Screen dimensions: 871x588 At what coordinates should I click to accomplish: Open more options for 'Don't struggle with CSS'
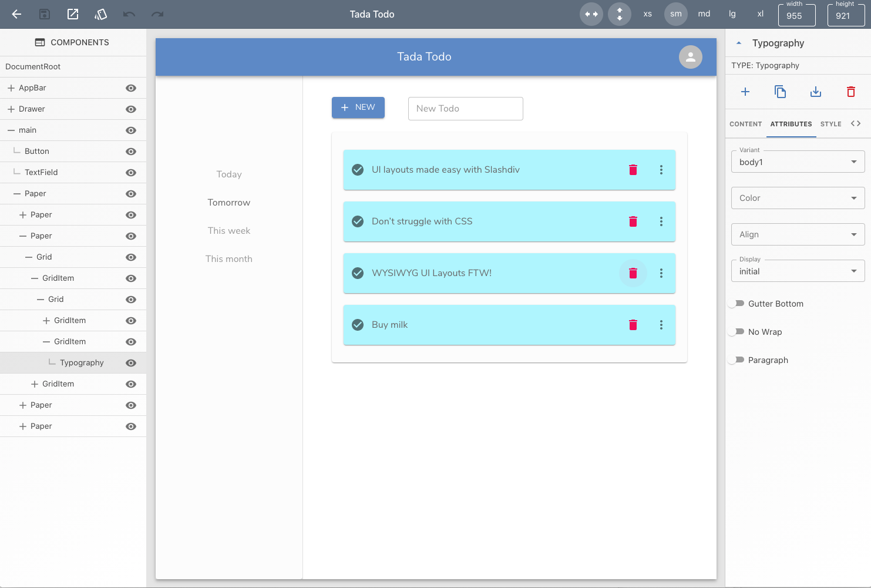[661, 221]
